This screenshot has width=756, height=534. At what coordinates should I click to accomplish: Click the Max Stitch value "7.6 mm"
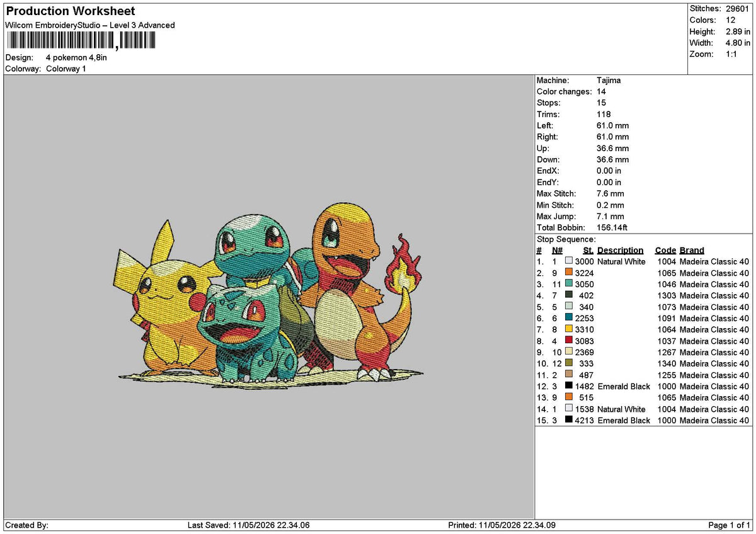pyautogui.click(x=610, y=193)
